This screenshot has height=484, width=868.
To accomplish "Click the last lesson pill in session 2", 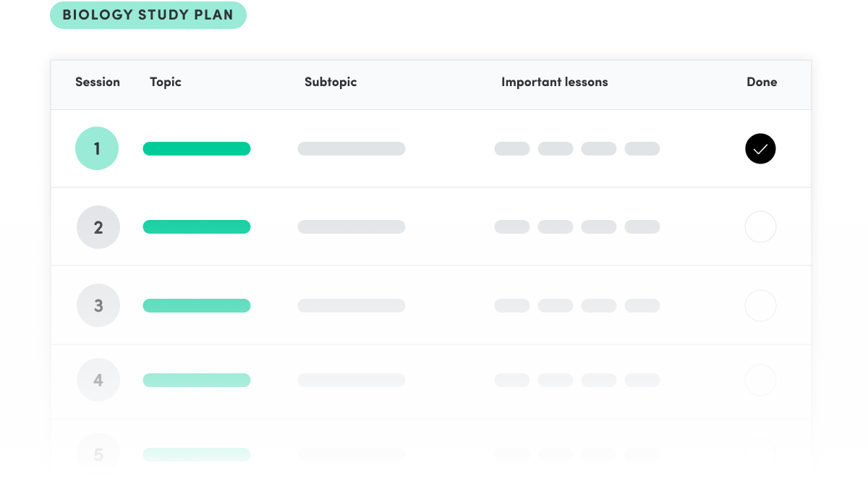I will [x=642, y=226].
